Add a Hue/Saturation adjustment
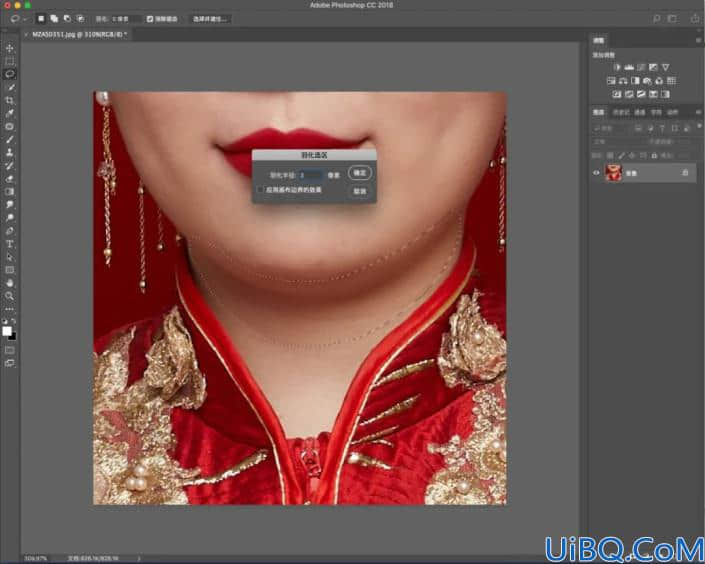The image size is (705, 564). [x=611, y=81]
